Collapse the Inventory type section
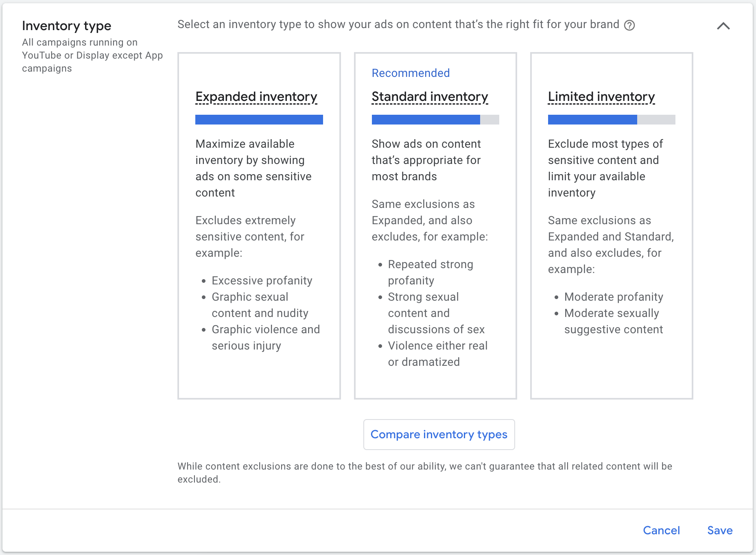The width and height of the screenshot is (756, 555). [723, 26]
